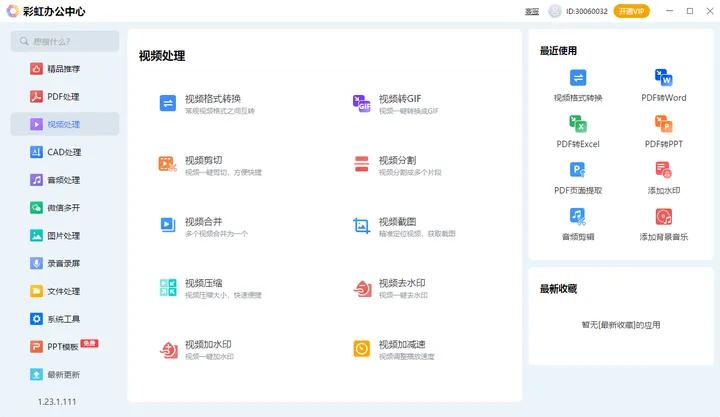Screen dimensions: 720x417
Task: Select 精品推荐 in the sidebar
Action: [65, 69]
